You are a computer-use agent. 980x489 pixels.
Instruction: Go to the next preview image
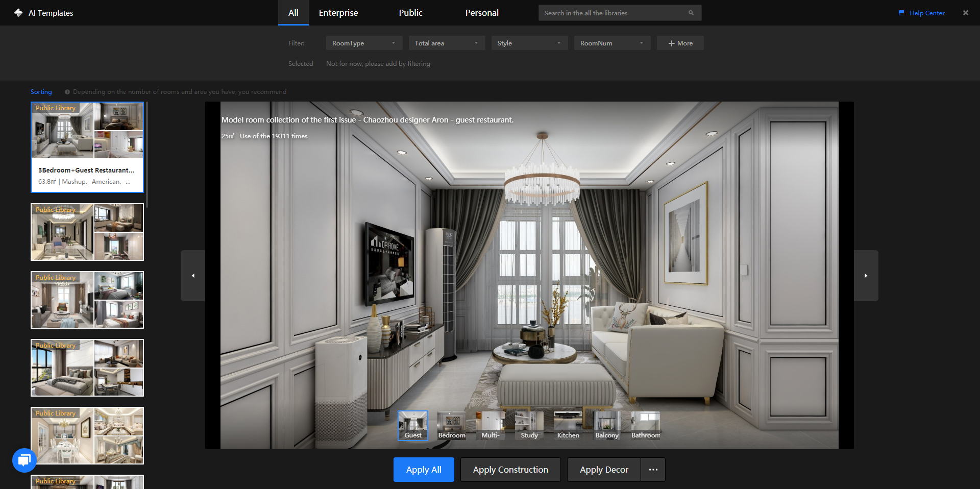[x=866, y=276]
